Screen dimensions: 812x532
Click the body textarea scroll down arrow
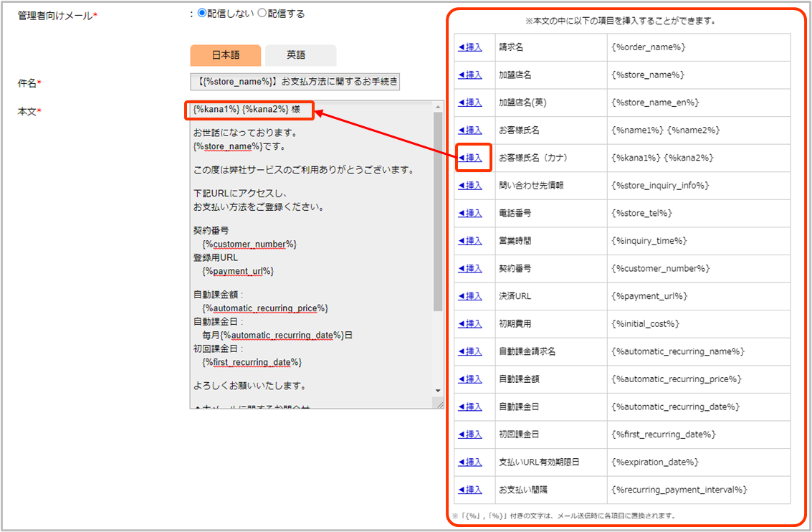tap(438, 391)
